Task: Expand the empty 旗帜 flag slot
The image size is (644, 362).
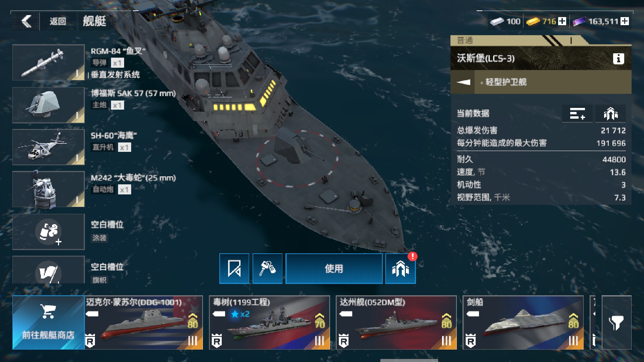Action: (48, 270)
